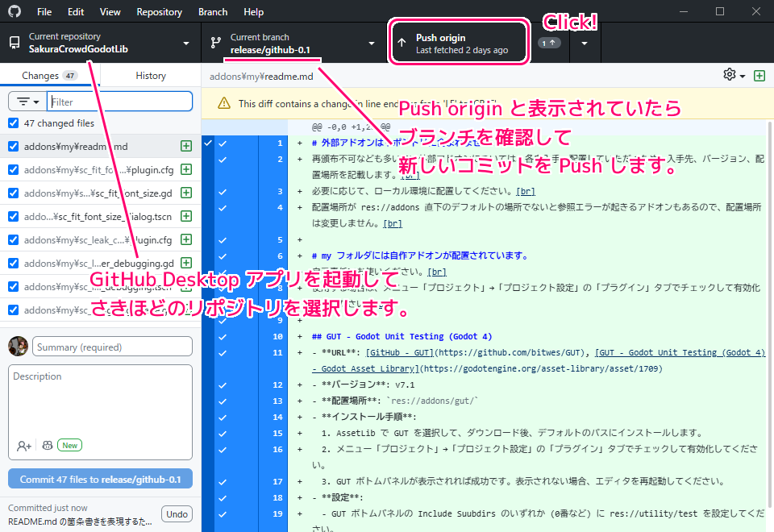
Task: Click the Copilot generate message icon
Action: [x=48, y=445]
